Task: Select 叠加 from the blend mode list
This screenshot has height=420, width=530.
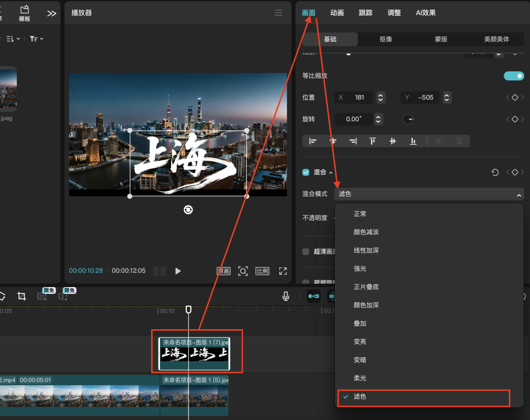Action: coord(360,323)
